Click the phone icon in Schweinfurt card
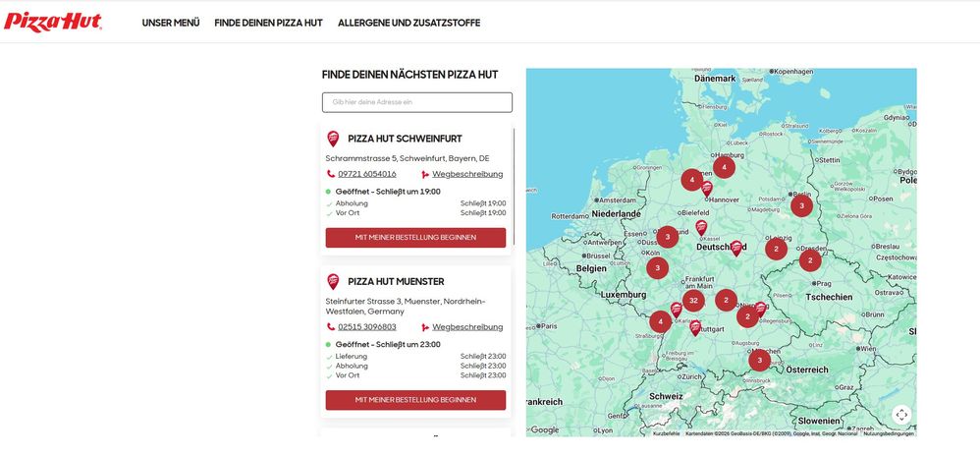The image size is (980, 456). point(331,174)
